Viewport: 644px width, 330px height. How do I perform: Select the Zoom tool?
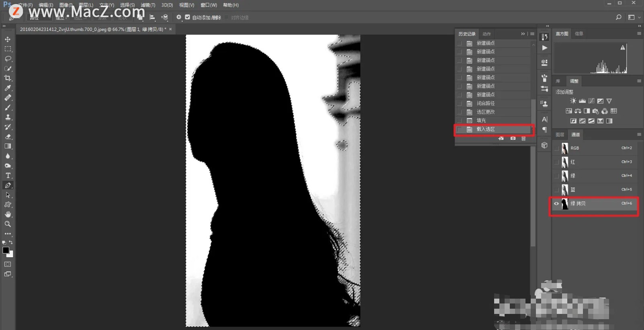coord(8,224)
